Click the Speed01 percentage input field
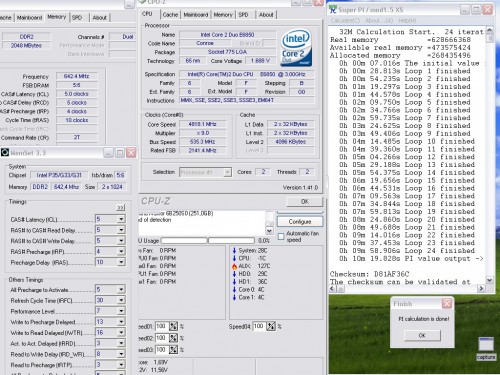Screen dimensions: 500x375 click(161, 326)
